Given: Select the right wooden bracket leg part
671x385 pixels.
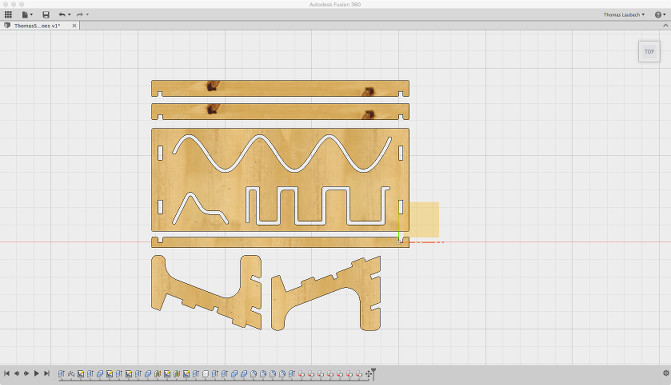Looking at the screenshot, I should click(x=326, y=293).
